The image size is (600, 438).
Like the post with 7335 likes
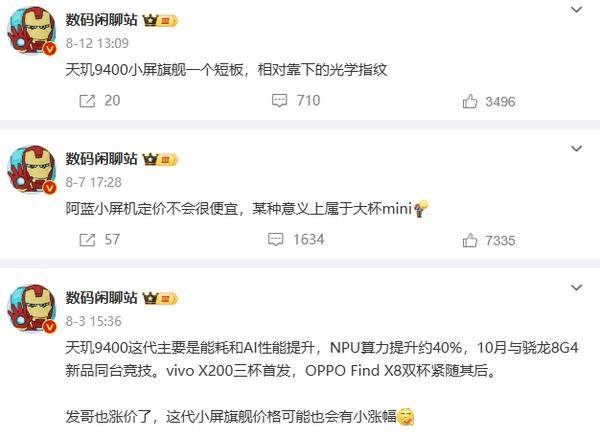click(470, 240)
